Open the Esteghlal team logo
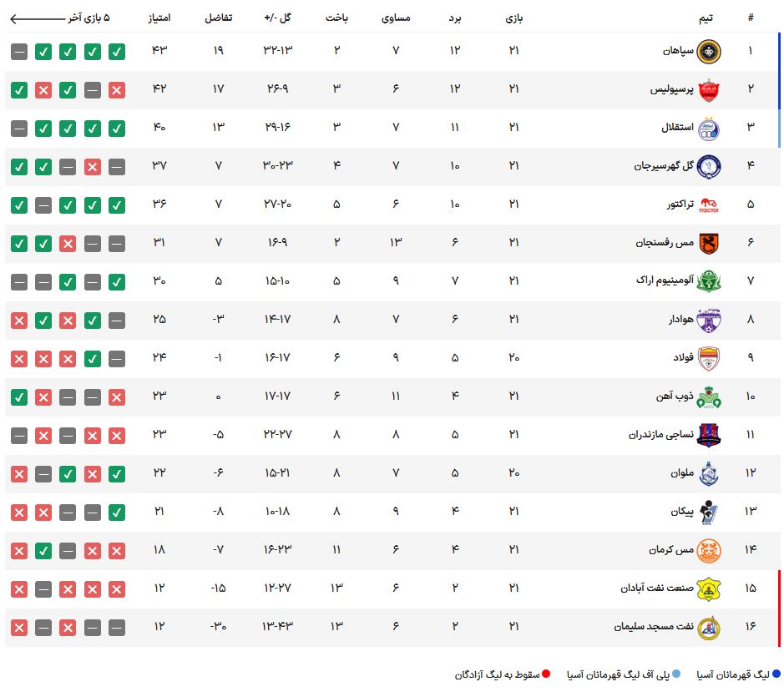 pyautogui.click(x=709, y=129)
